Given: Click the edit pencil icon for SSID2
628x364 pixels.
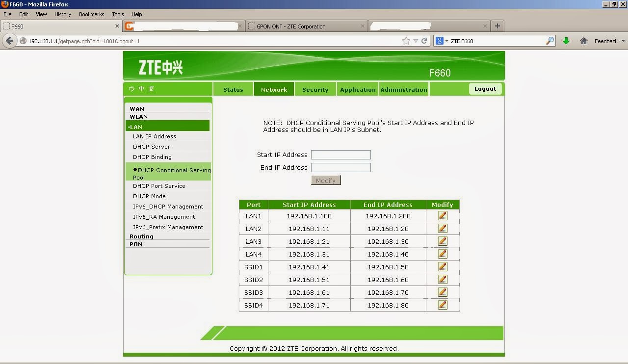Looking at the screenshot, I should click(x=443, y=279).
